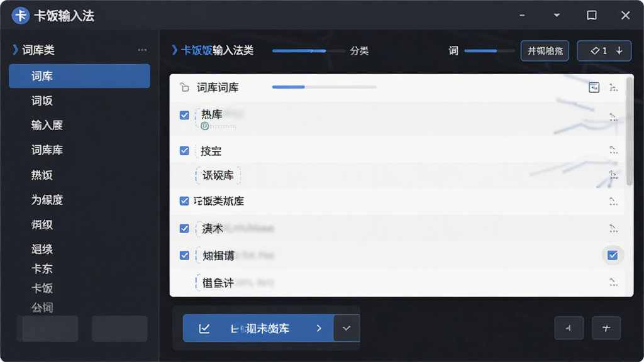
Task: Open 为缐度 in the sidebar
Action: (47, 200)
